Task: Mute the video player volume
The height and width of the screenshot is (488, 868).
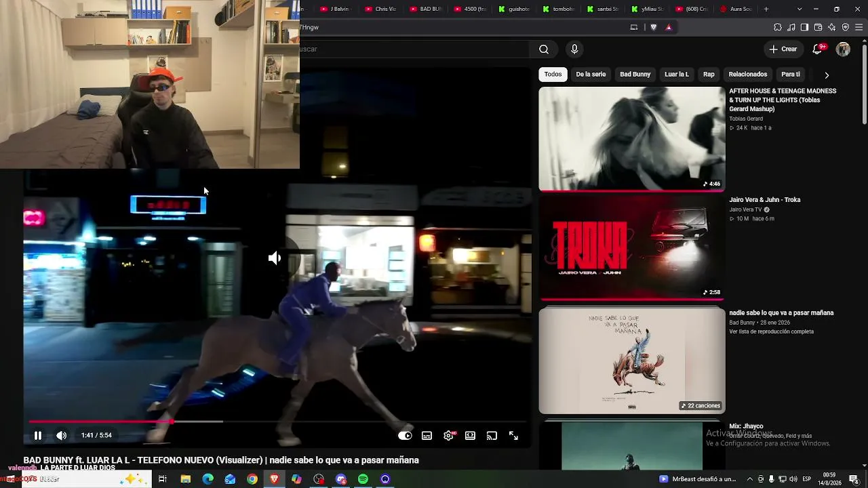Action: point(61,436)
